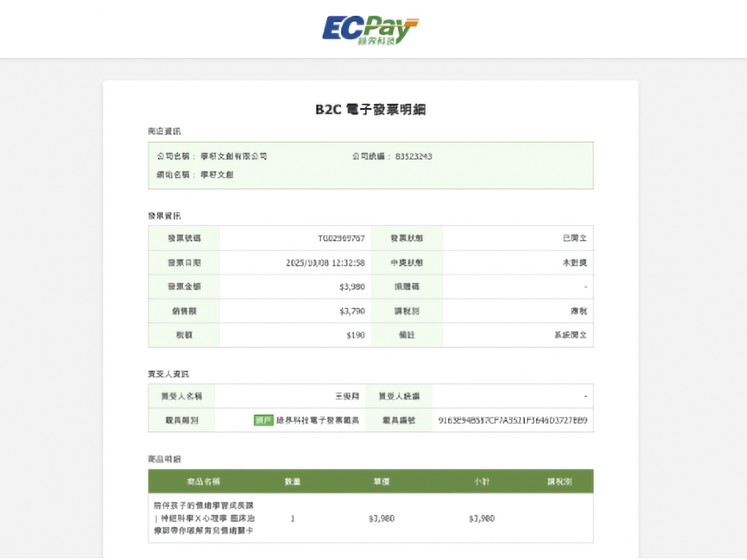Click the 發票日期 label cell
Screen dimensions: 747x560
click(x=184, y=263)
